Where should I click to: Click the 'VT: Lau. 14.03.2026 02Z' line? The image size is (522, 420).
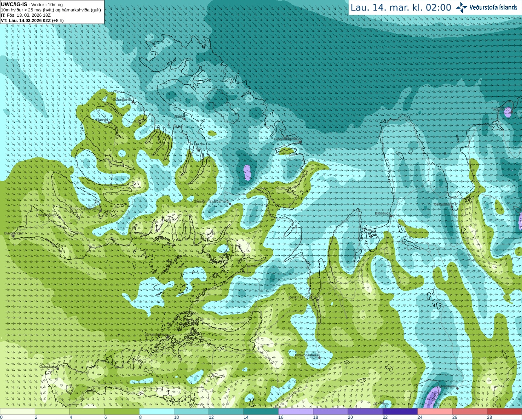click(26, 20)
